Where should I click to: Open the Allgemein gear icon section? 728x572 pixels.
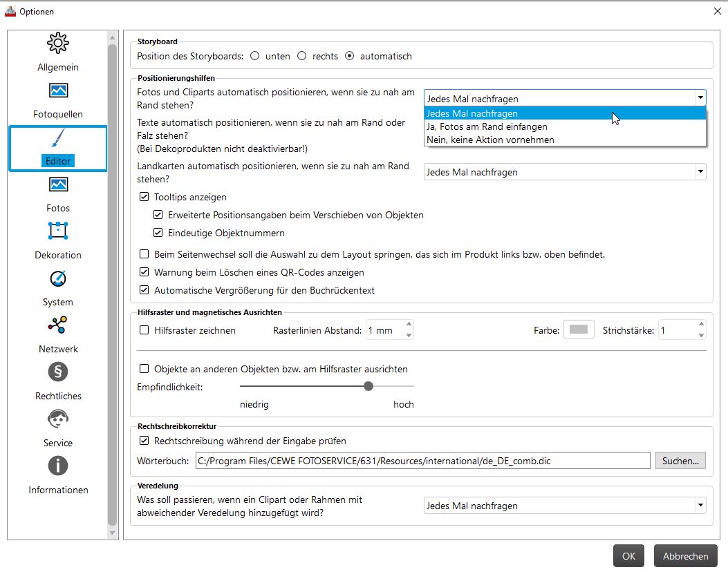[58, 43]
